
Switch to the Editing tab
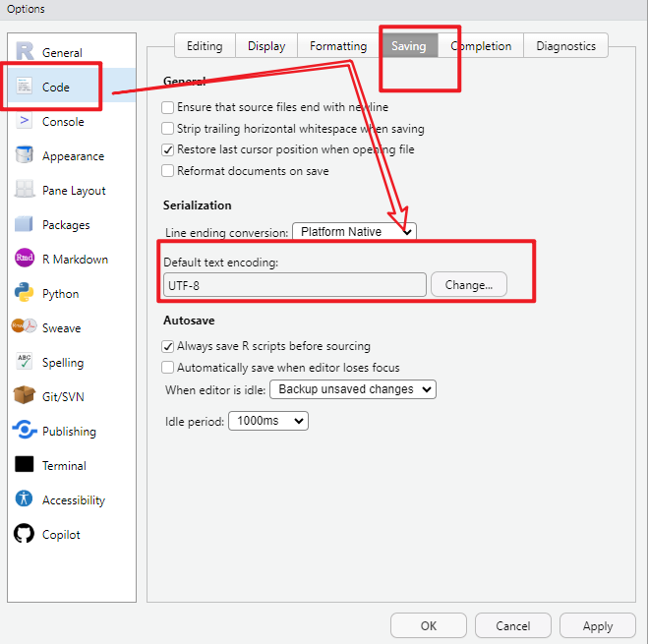coord(205,46)
